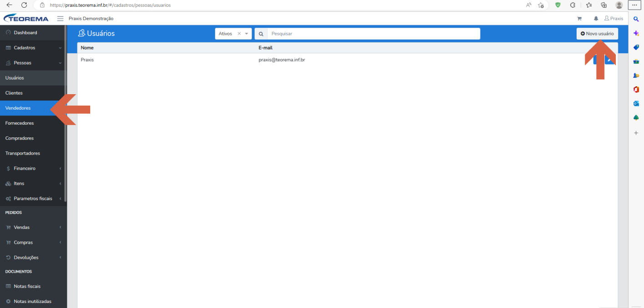Open the shopping cart icon

[x=579, y=19]
